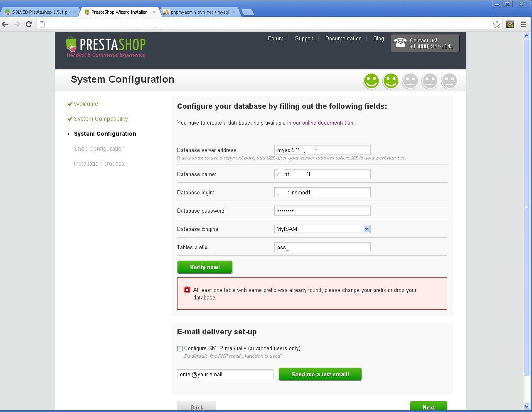Screen dimensions: 532x412
Task: Click the second green smiley step indicator
Action: tap(391, 81)
